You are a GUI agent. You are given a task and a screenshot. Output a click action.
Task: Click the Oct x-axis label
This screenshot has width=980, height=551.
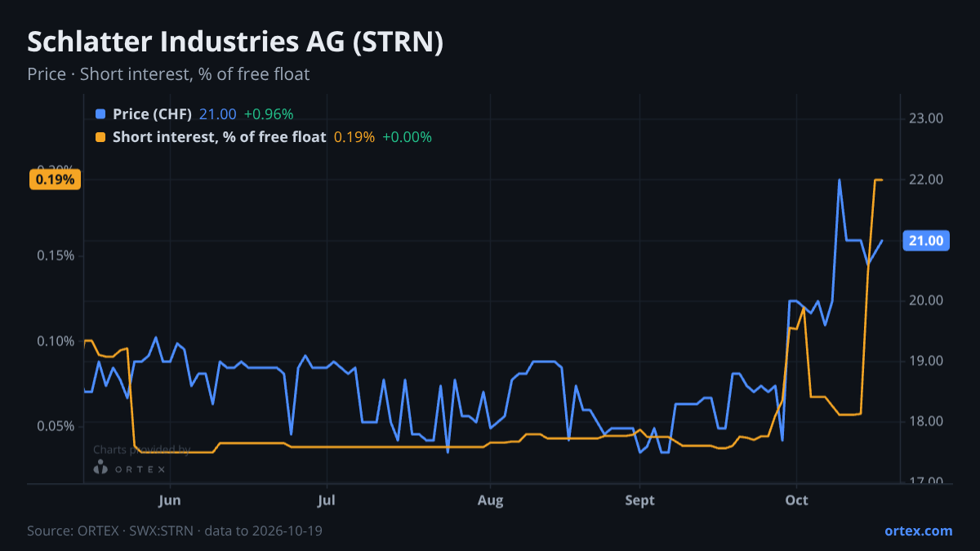[796, 500]
